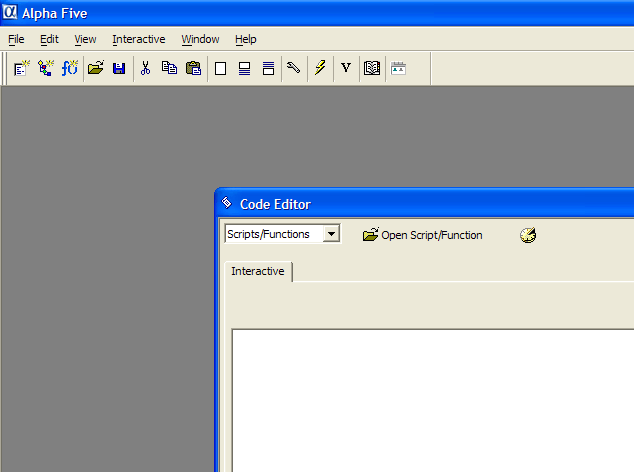Click the lightning bolt Run icon
Screen dimensions: 634x472
(x=320, y=68)
